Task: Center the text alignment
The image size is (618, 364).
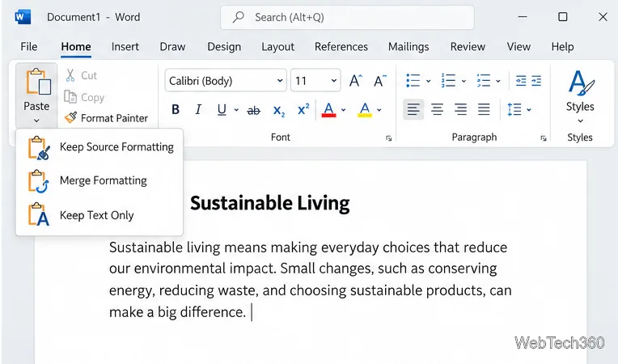Action: tap(437, 109)
